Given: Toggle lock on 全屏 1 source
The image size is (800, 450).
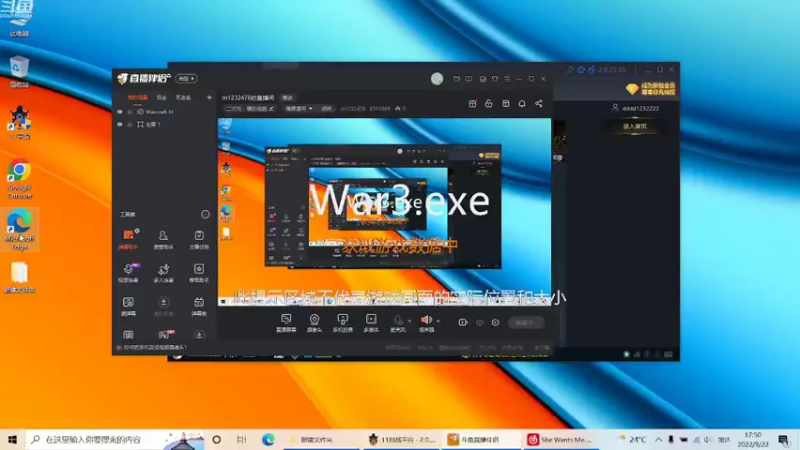Looking at the screenshot, I should pyautogui.click(x=130, y=124).
